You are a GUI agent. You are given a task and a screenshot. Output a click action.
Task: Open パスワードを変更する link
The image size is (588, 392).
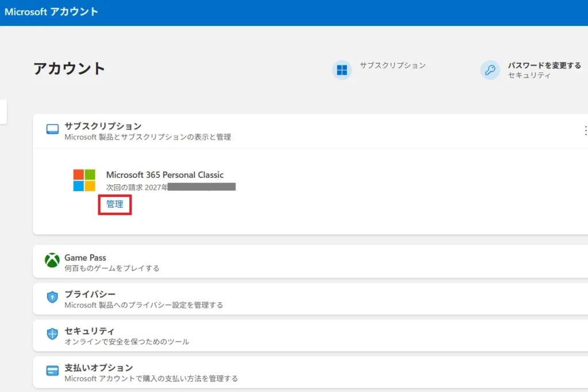[x=544, y=65]
